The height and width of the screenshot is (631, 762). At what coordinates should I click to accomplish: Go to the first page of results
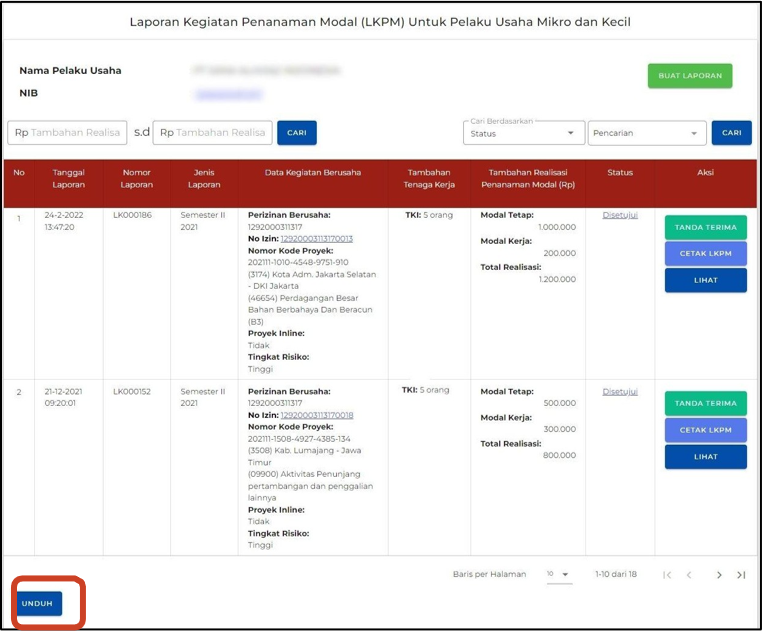tap(667, 575)
